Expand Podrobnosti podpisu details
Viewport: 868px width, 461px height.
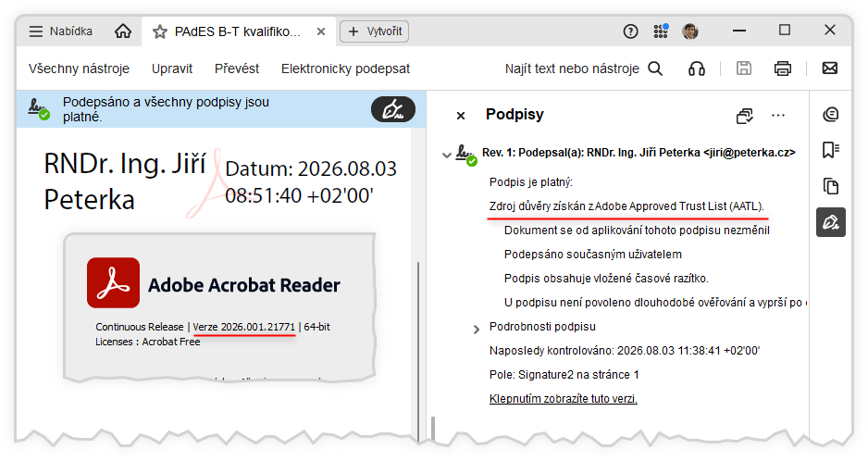click(476, 330)
